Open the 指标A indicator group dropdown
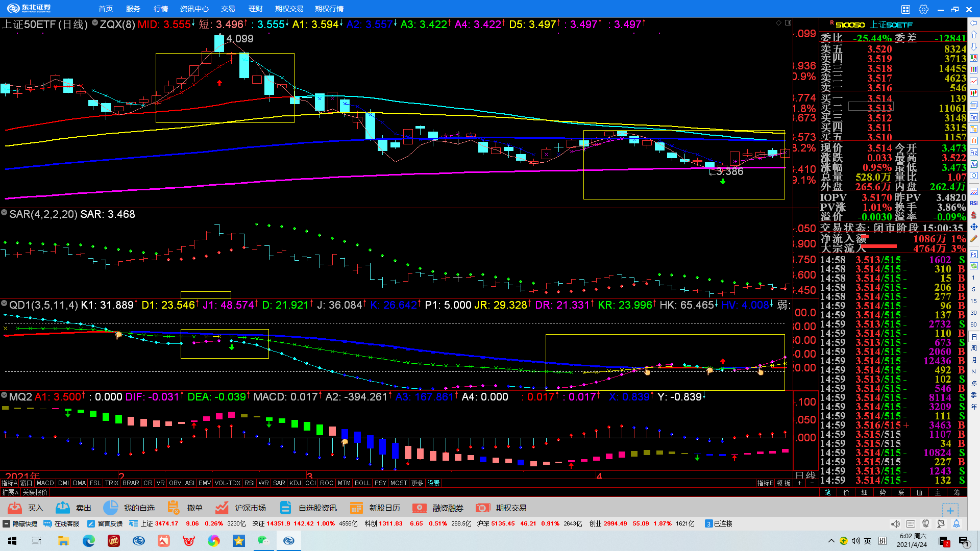The height and width of the screenshot is (551, 980). [9, 483]
